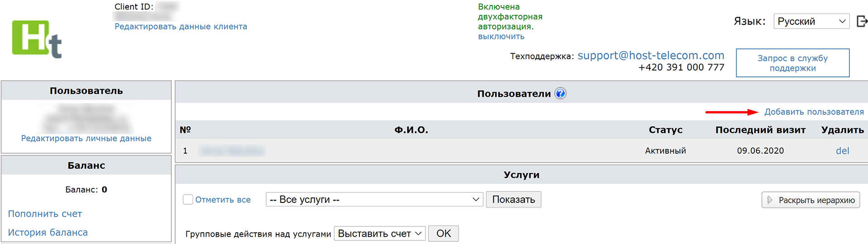Click the OK button for group actions
Viewport: 868px width, 244px height.
(x=443, y=234)
